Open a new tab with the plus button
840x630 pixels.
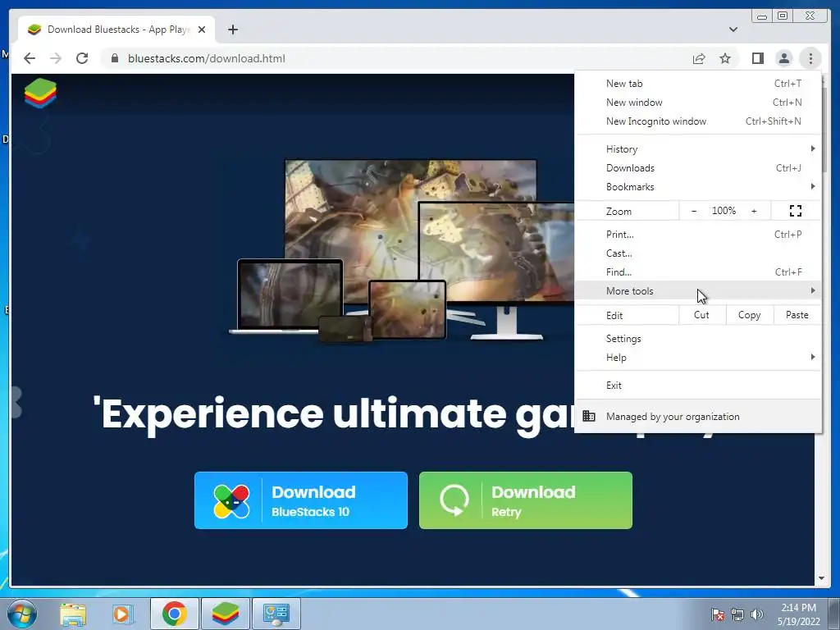[232, 30]
